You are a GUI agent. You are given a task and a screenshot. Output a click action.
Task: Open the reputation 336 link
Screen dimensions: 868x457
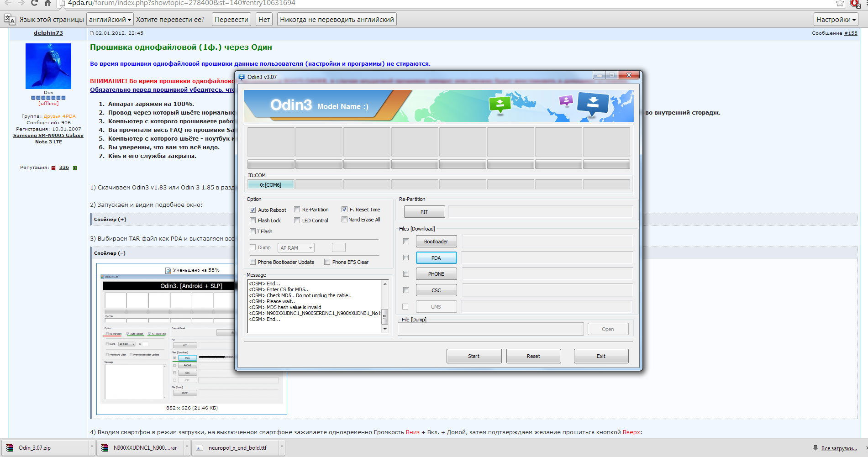coord(64,168)
